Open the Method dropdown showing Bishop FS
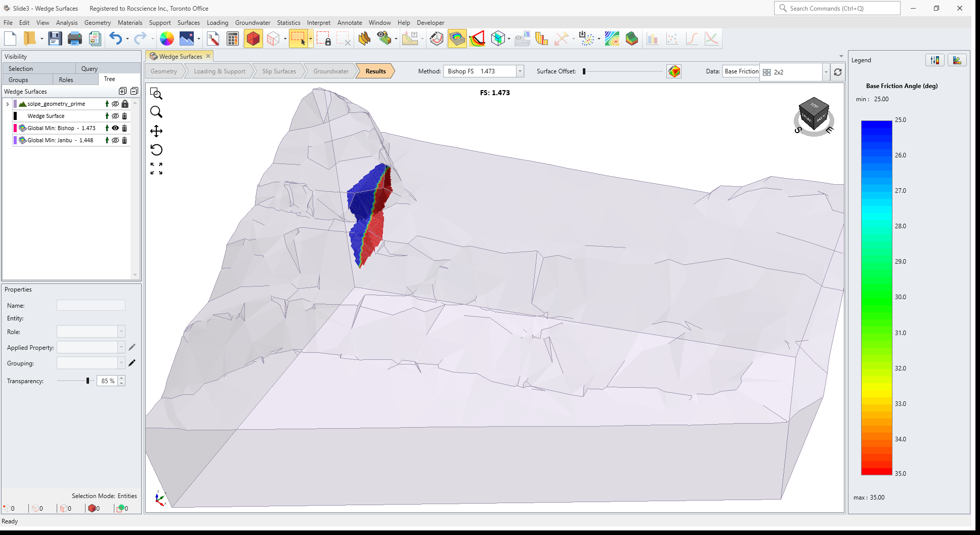This screenshot has width=980, height=535. [520, 71]
